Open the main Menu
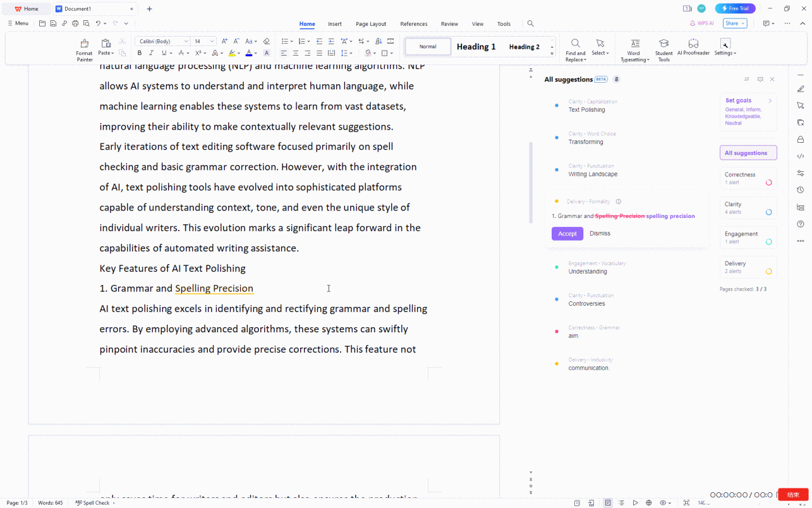This screenshot has width=812, height=508. coord(18,23)
